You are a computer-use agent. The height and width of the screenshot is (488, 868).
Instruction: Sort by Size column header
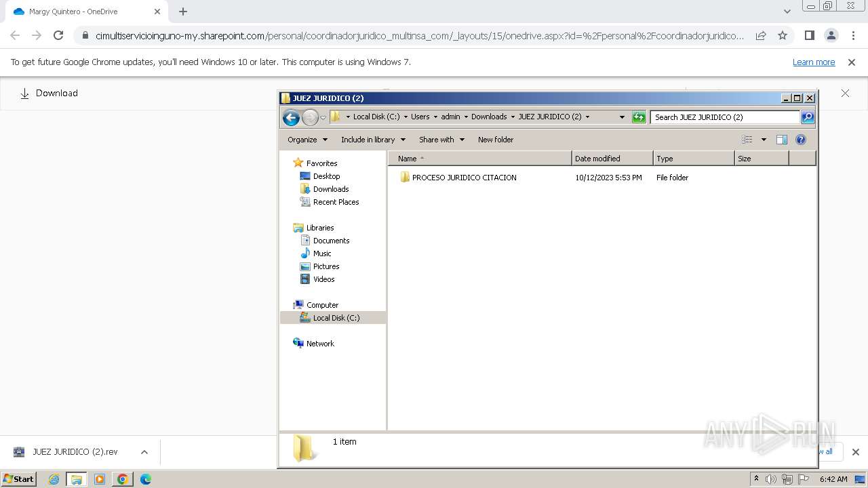pyautogui.click(x=762, y=159)
